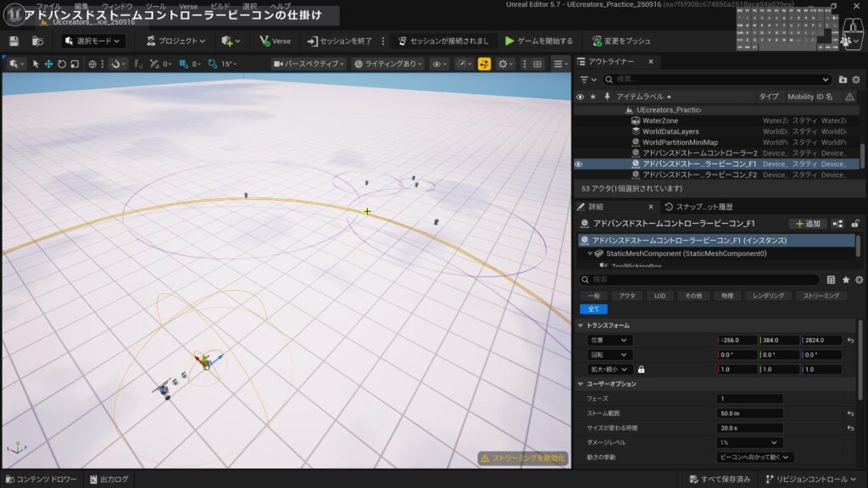Click the Verse button in the toolbar

pyautogui.click(x=275, y=41)
